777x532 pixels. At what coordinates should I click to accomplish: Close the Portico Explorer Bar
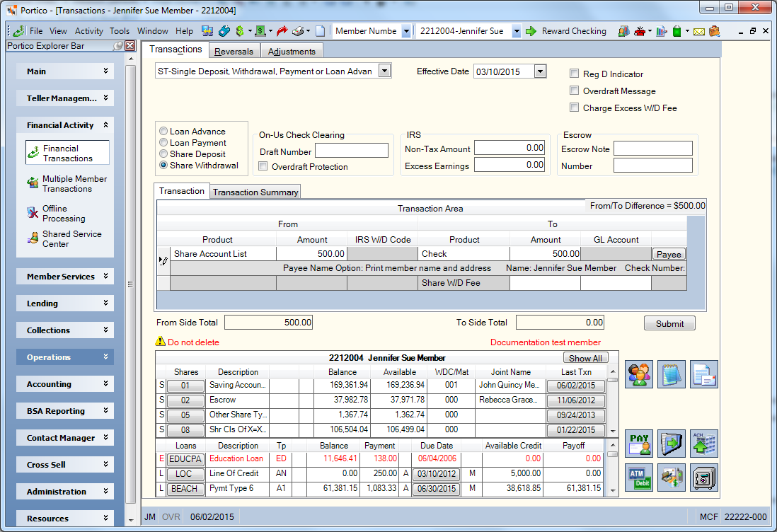coord(129,46)
